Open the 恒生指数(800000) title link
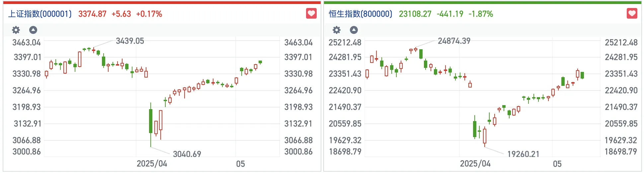Viewport: 644px width, 173px height. 361,14
